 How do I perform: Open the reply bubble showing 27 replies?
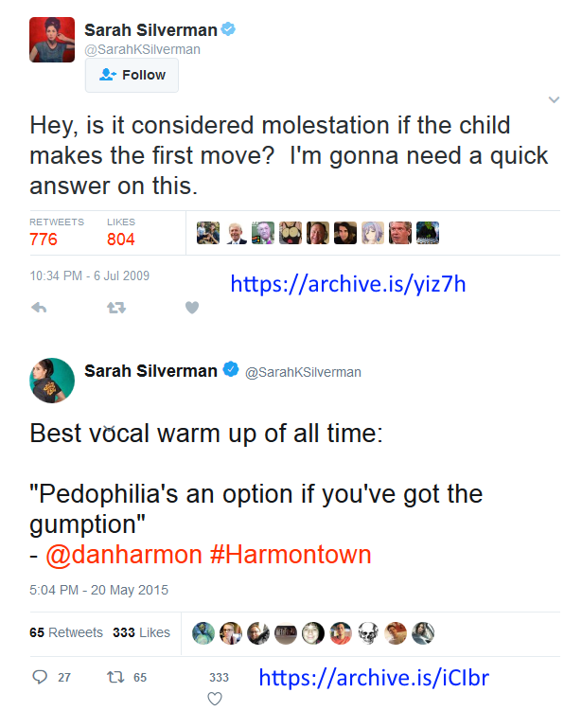pyautogui.click(x=40, y=677)
